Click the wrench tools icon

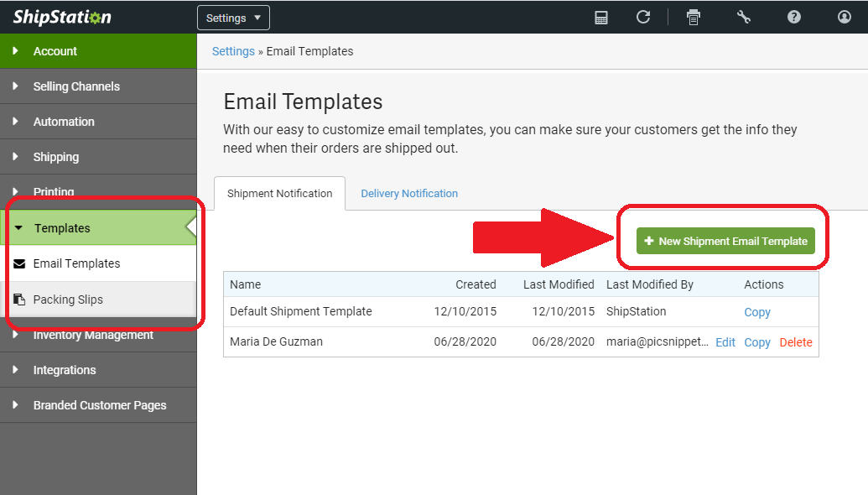(x=743, y=17)
